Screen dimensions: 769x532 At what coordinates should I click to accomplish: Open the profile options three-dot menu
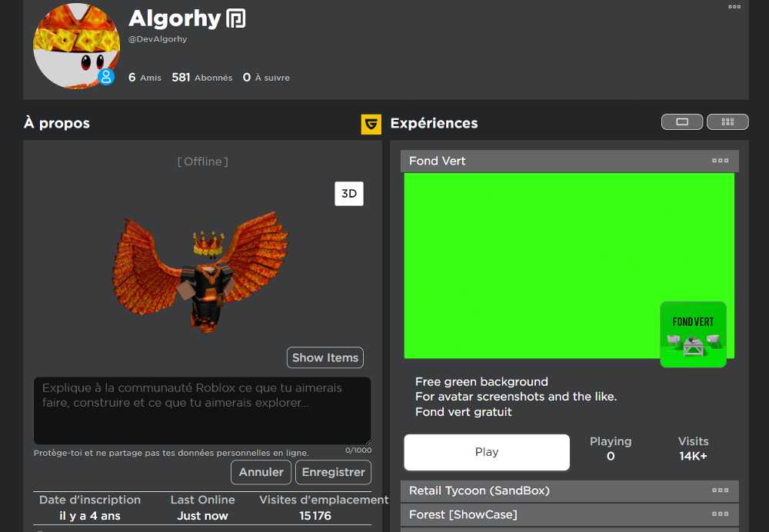pos(734,7)
